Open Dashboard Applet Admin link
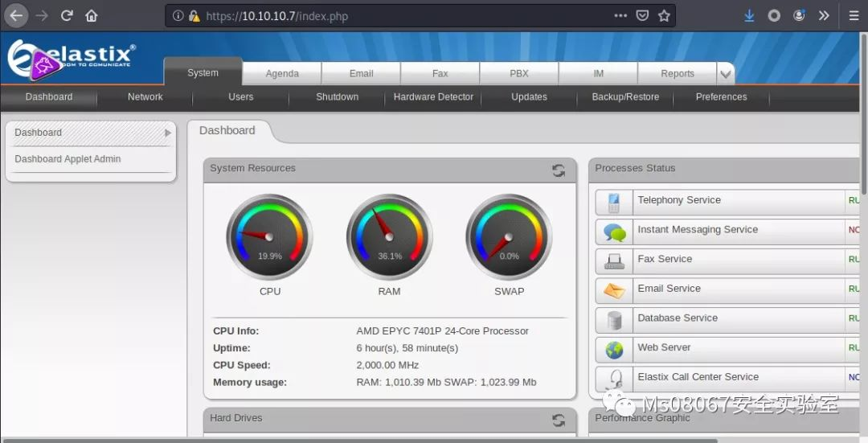 coord(68,159)
